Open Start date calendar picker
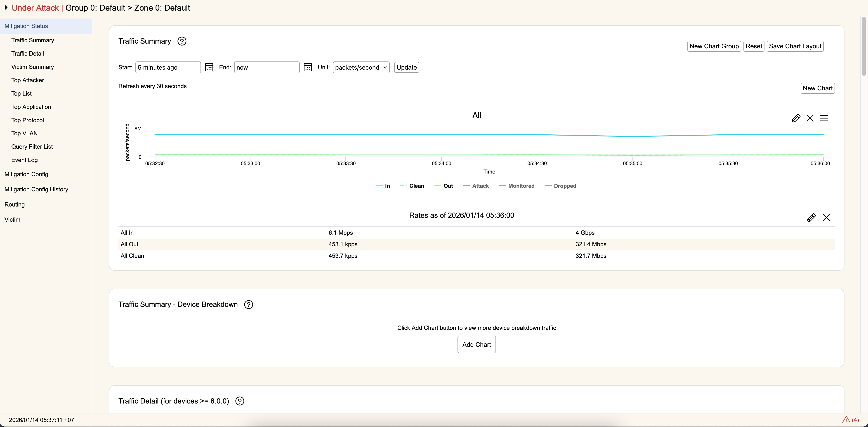 [x=209, y=67]
